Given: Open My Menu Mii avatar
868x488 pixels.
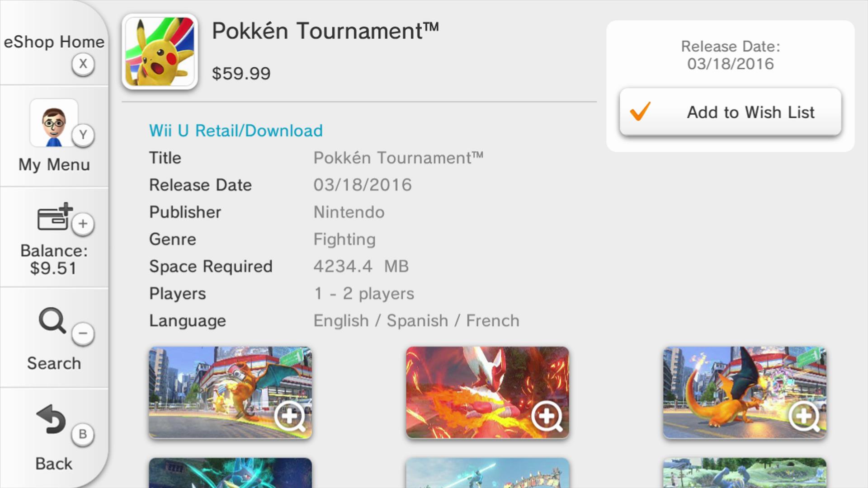Looking at the screenshot, I should pos(54,123).
